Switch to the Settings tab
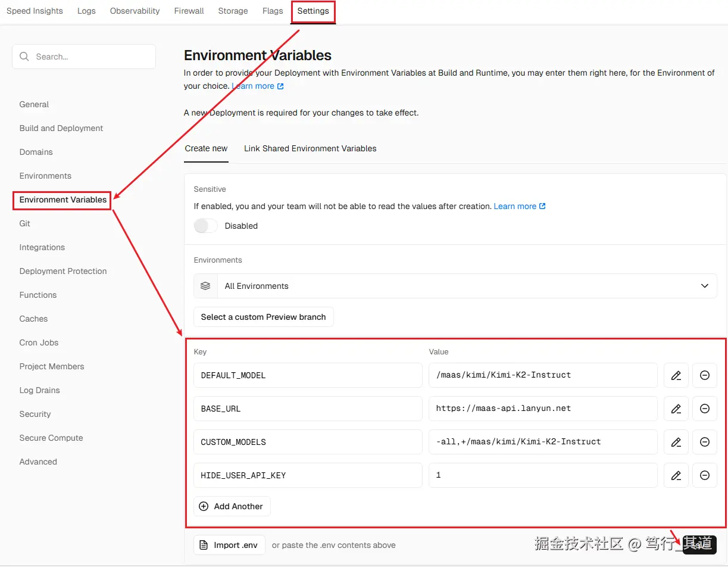This screenshot has height=567, width=728. coord(313,11)
